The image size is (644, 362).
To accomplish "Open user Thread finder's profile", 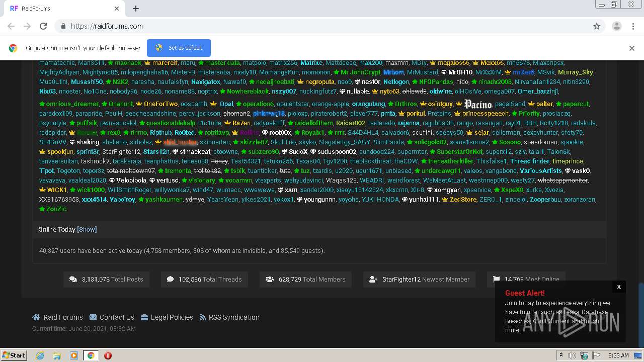I will tap(530, 161).
